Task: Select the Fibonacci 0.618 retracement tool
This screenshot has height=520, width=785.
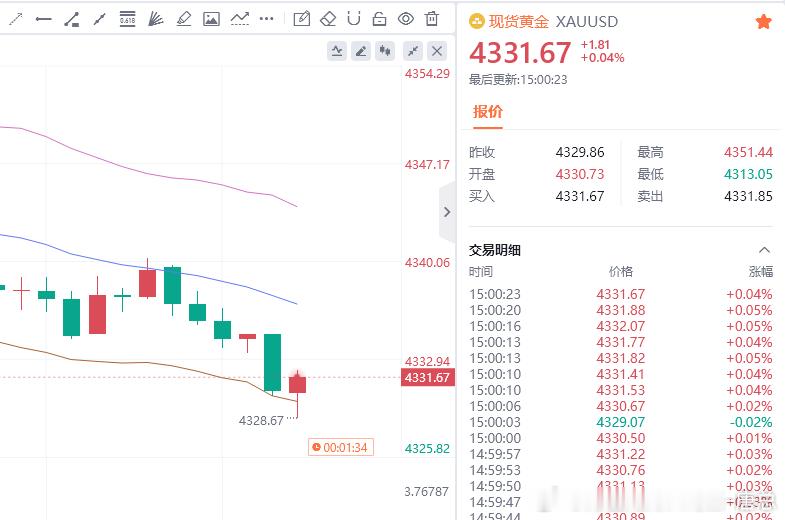Action: click(128, 19)
